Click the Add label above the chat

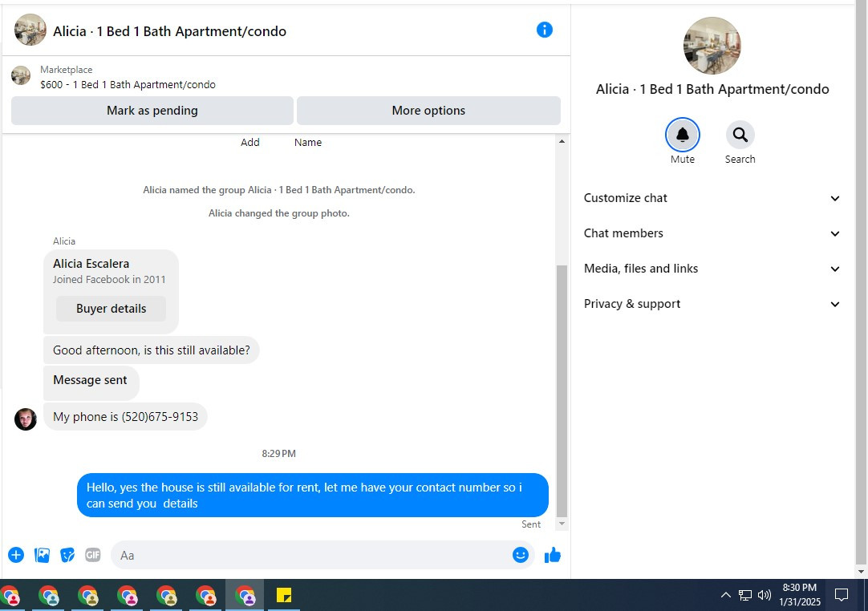(249, 142)
